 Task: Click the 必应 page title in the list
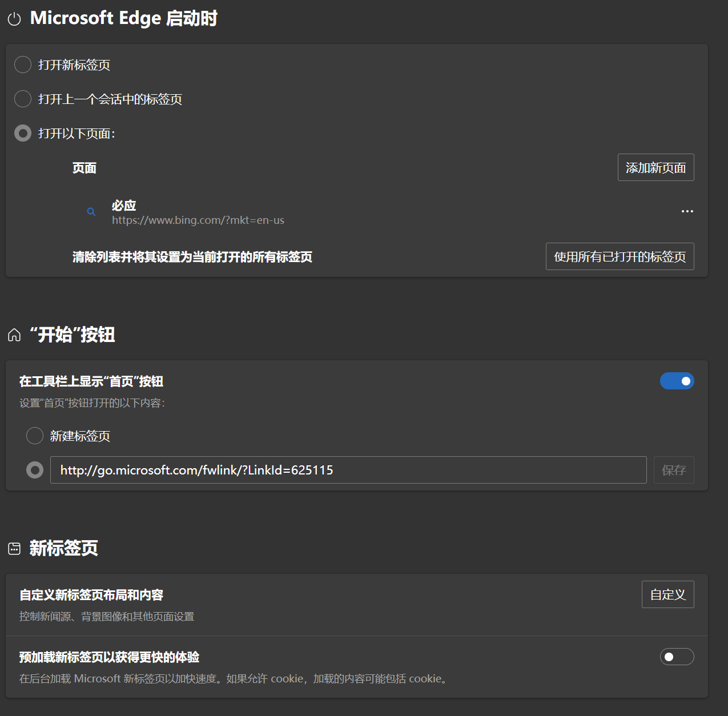124,206
